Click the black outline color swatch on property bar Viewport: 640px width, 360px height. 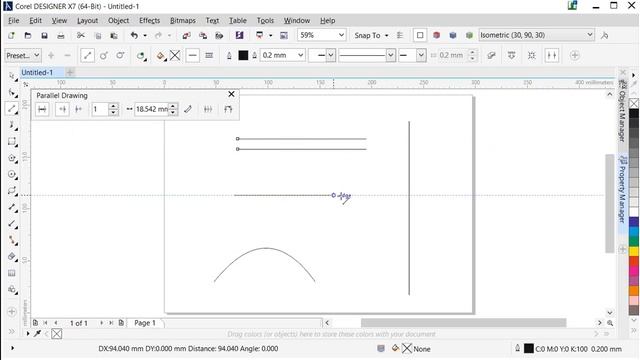243,56
